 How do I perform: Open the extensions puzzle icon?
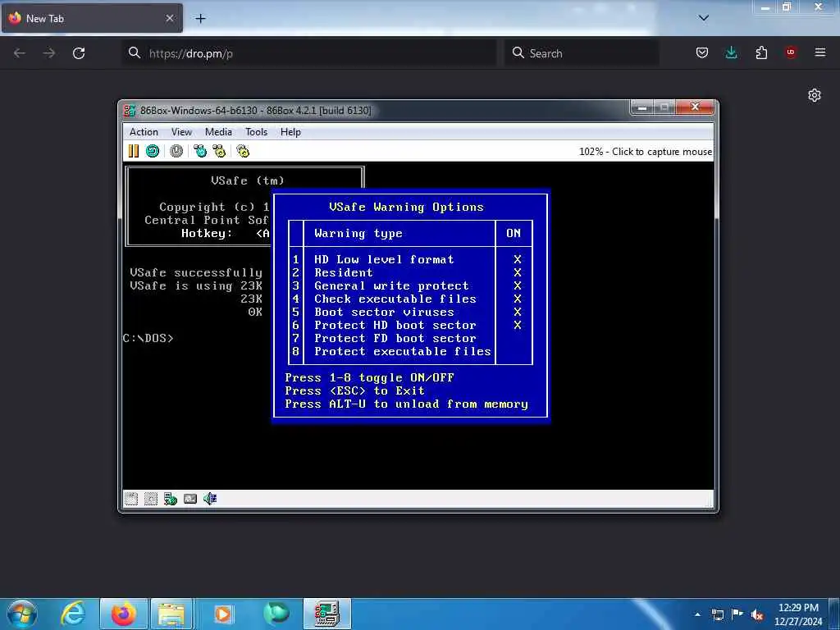pyautogui.click(x=761, y=52)
